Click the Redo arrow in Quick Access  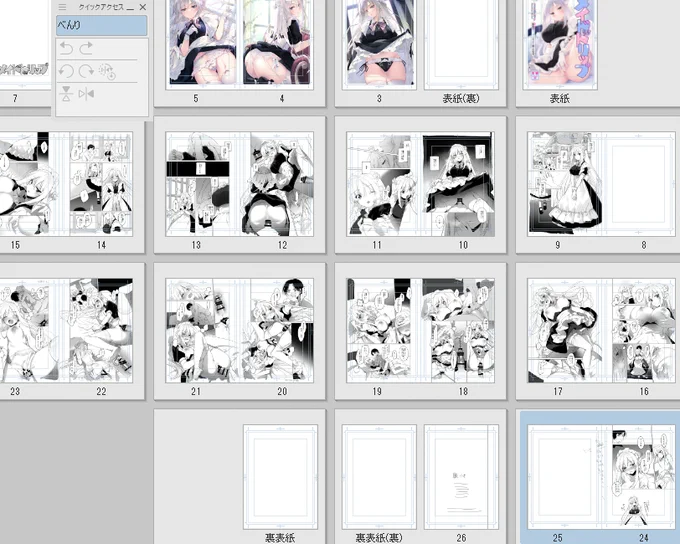[x=86, y=48]
